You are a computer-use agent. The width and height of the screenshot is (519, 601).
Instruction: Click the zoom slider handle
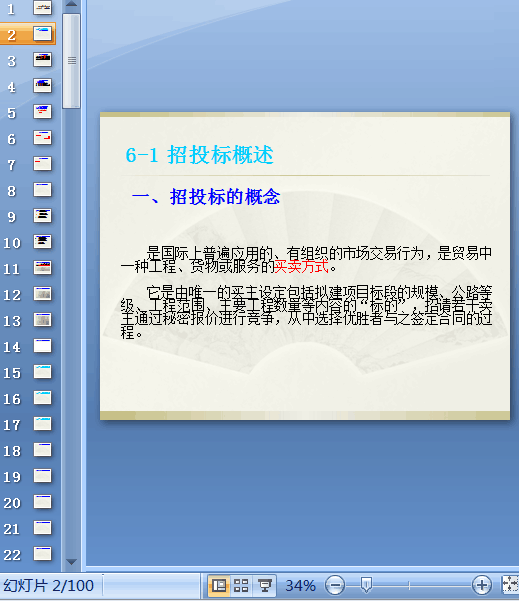[366, 585]
